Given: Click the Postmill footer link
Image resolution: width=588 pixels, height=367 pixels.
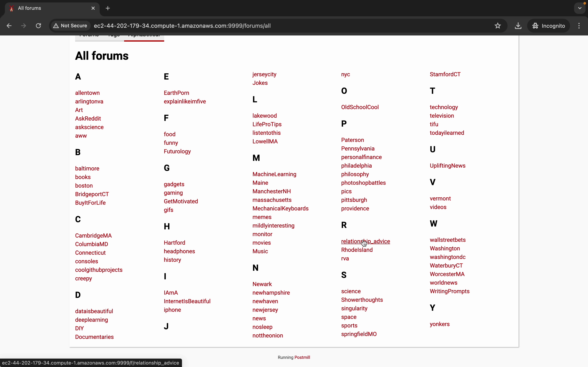Looking at the screenshot, I should coord(302,357).
